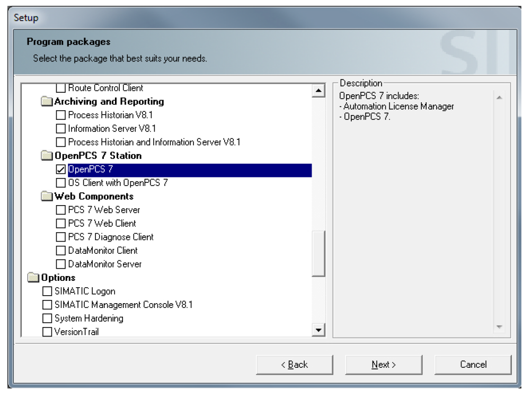Tick the PCS 7 Web Server checkbox
Image resolution: width=532 pixels, height=398 pixels.
click(x=61, y=210)
